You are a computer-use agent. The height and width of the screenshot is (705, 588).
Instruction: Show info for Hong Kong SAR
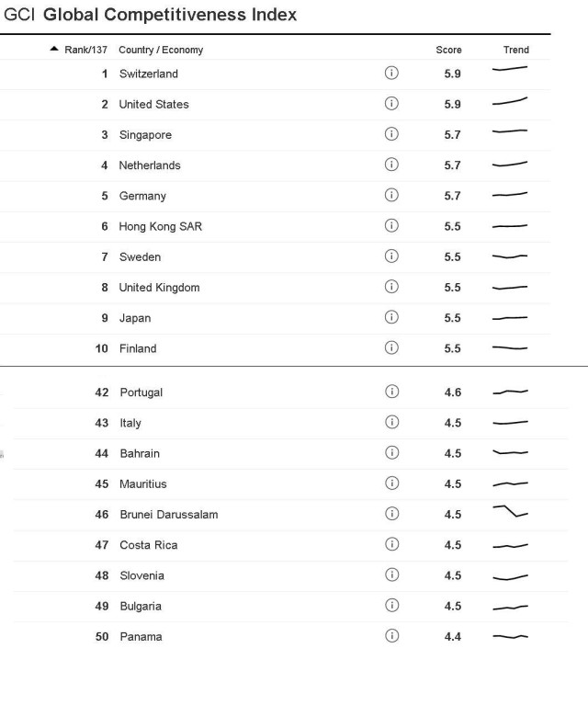(x=391, y=226)
